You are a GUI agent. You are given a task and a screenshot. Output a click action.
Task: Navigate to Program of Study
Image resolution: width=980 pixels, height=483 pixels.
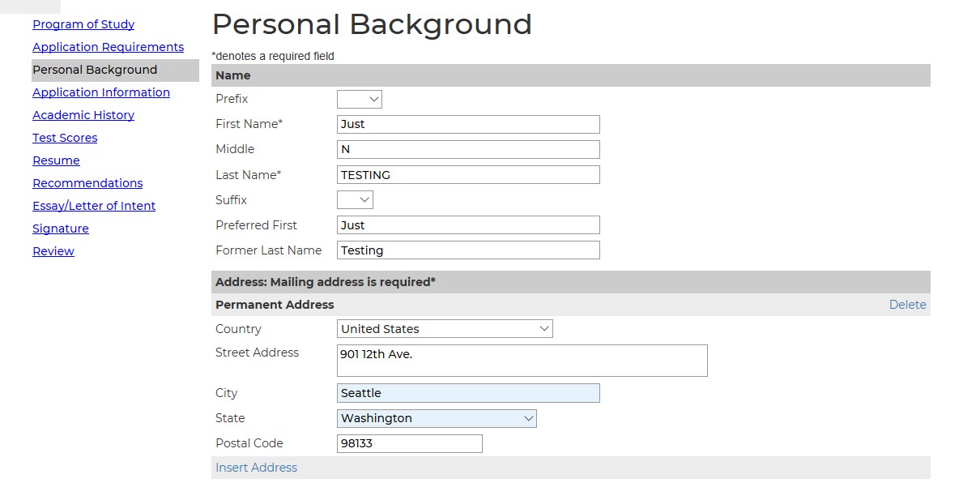pos(83,24)
